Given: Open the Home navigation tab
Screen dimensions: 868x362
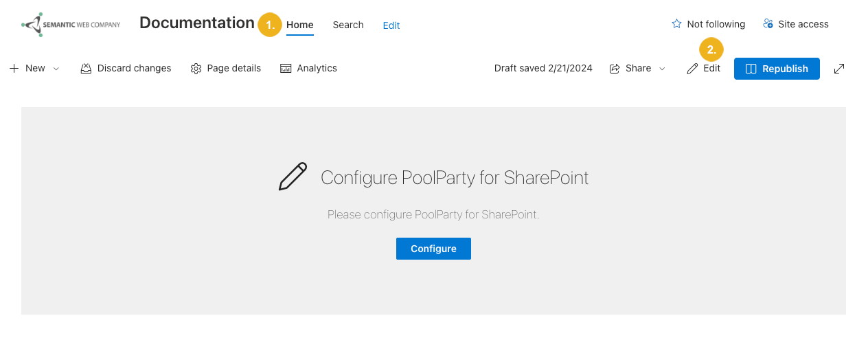Looking at the screenshot, I should click(x=300, y=25).
